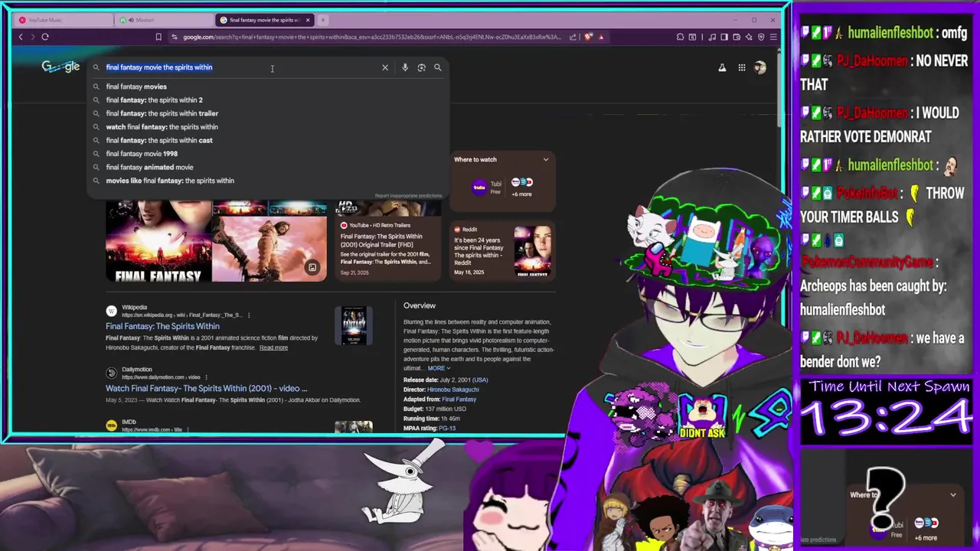Open a new browser tab
The image size is (980, 551).
coord(323,20)
